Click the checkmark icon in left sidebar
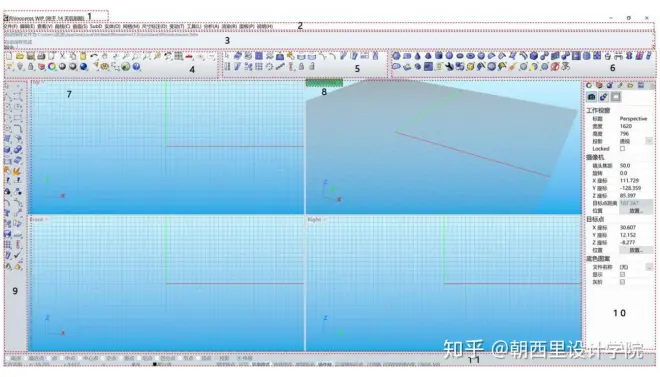Viewport: 660px width, 377px height. pos(17,255)
